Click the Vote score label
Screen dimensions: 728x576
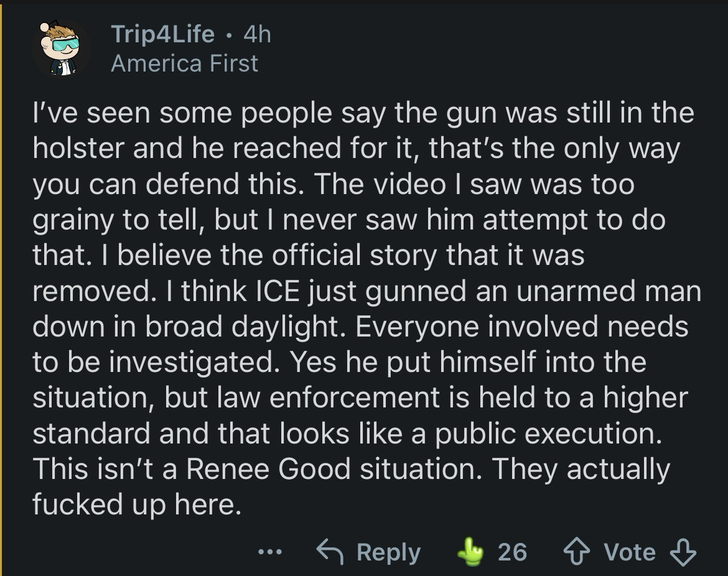point(630,552)
